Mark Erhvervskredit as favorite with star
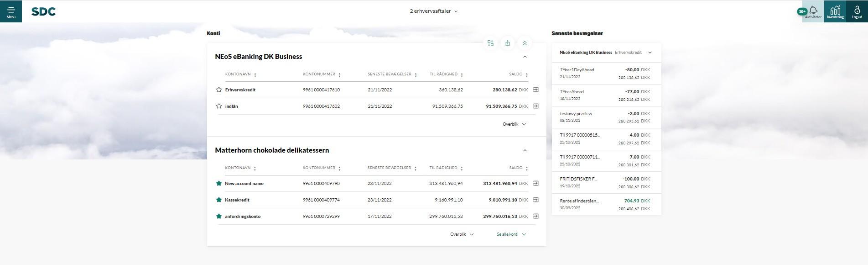The image size is (868, 265). pyautogui.click(x=219, y=90)
